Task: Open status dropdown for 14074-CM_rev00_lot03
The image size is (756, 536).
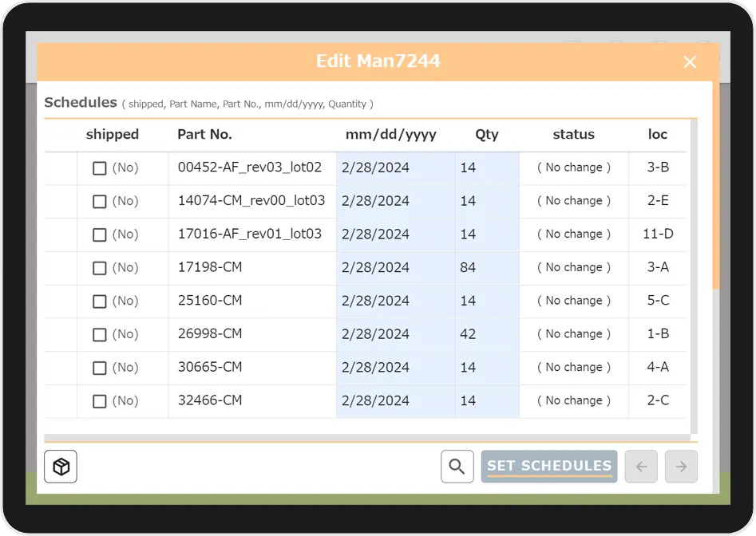Action: tap(573, 201)
